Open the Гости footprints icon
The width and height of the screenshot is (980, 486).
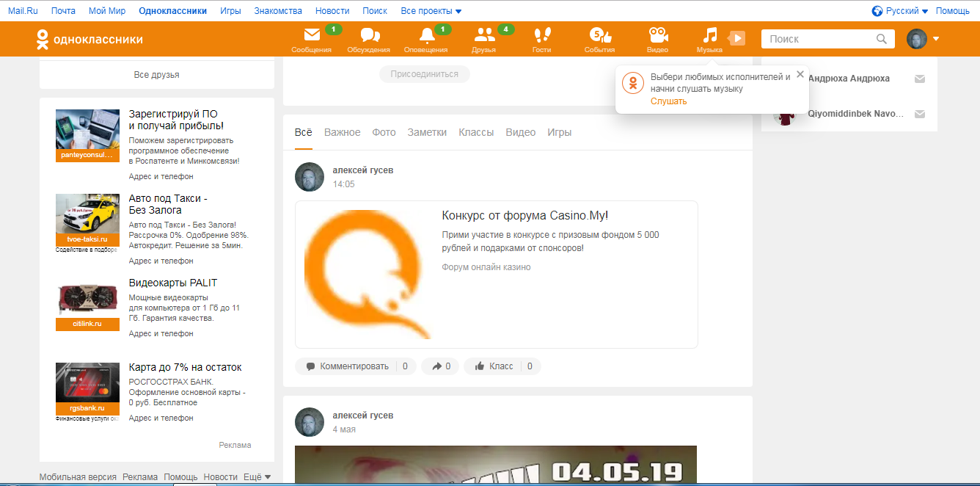pos(542,40)
